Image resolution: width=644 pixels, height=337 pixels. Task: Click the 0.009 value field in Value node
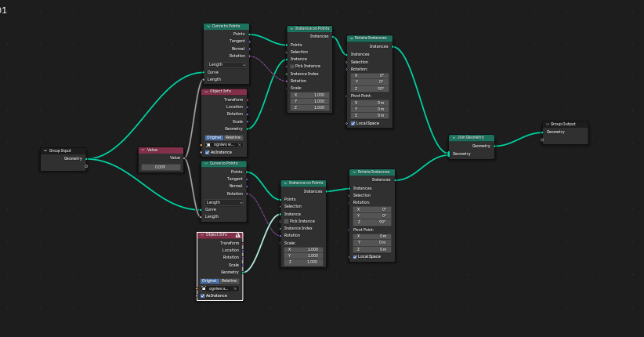click(161, 167)
